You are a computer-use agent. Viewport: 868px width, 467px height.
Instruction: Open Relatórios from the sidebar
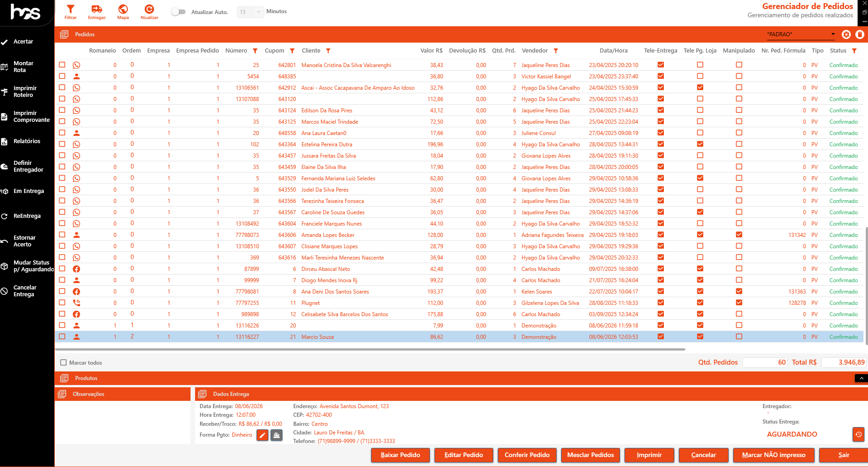coord(27,141)
